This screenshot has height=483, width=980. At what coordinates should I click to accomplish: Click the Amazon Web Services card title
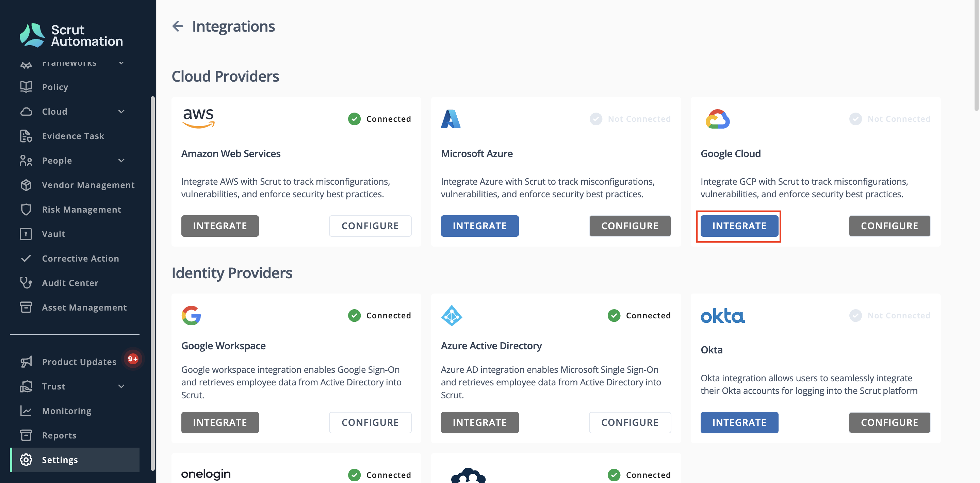click(x=231, y=153)
